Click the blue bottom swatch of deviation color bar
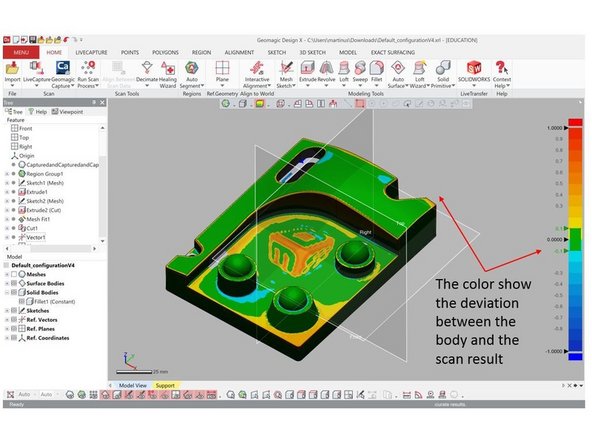The height and width of the screenshot is (444, 592). [x=576, y=357]
